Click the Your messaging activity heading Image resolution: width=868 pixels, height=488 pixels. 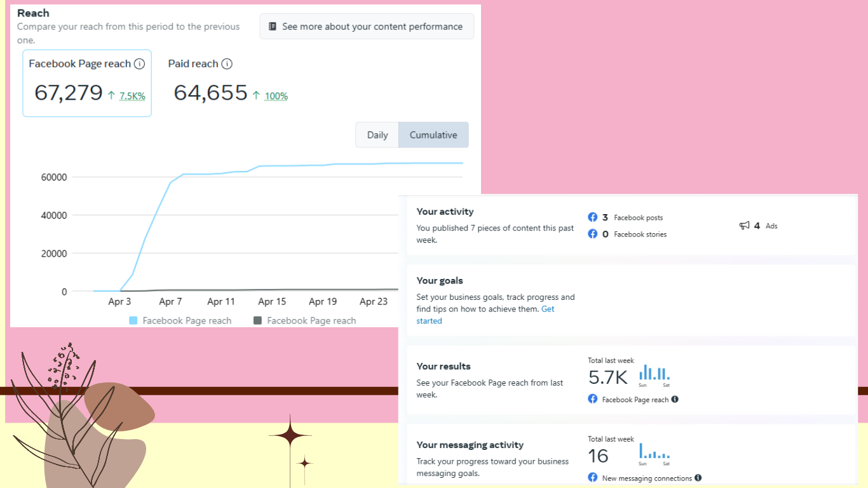(470, 445)
